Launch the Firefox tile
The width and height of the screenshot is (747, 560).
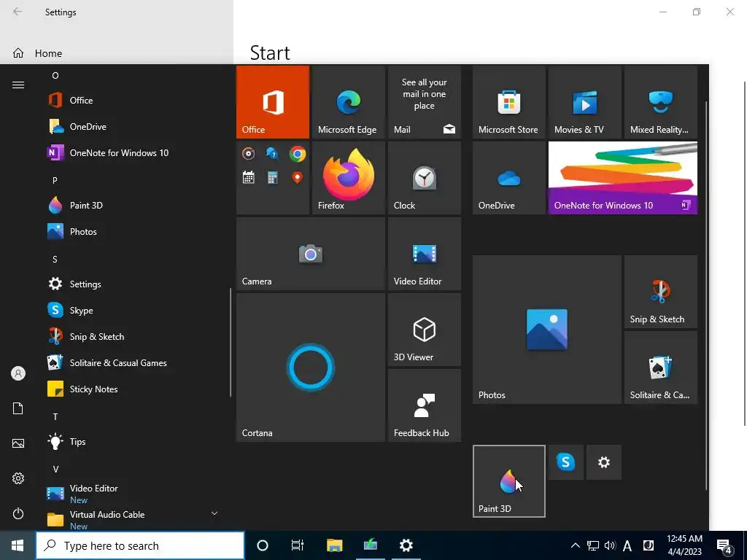click(x=348, y=178)
